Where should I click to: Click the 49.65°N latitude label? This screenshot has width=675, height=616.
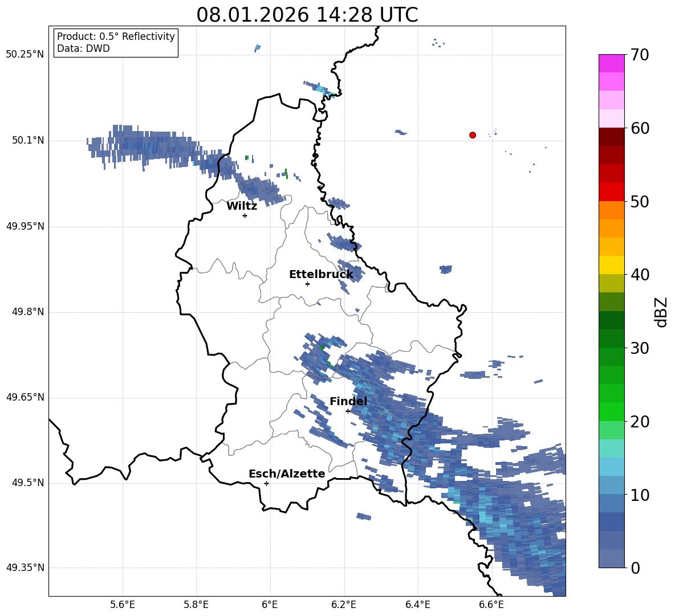[26, 397]
